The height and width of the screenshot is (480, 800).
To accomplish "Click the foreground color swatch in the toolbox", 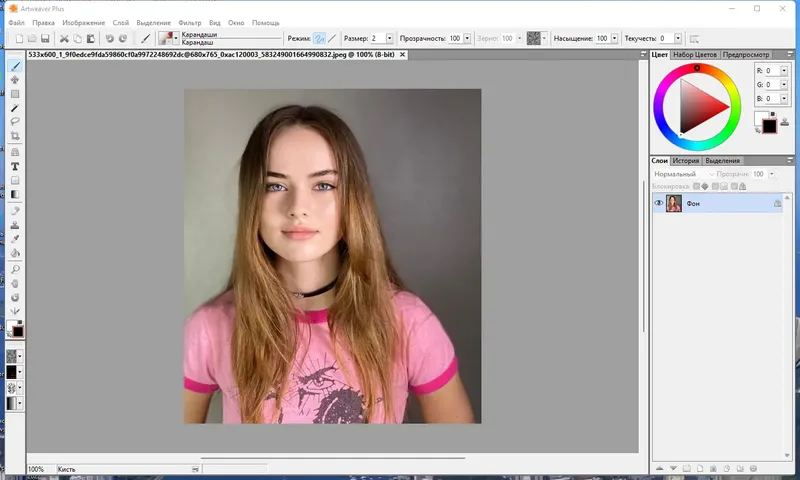I will [18, 332].
